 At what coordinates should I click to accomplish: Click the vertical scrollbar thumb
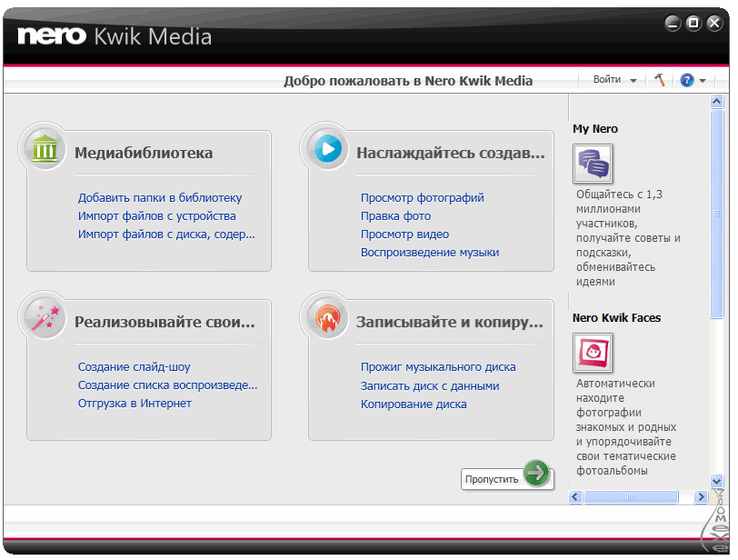tap(716, 215)
